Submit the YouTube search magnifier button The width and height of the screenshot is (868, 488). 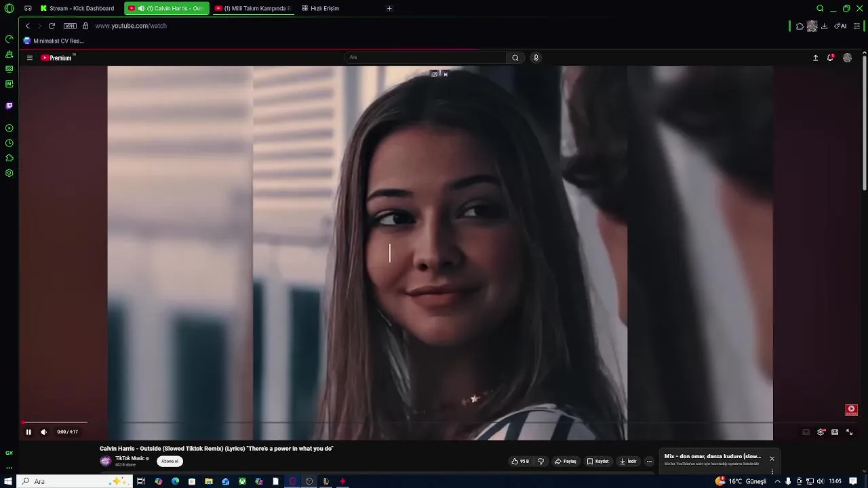515,58
